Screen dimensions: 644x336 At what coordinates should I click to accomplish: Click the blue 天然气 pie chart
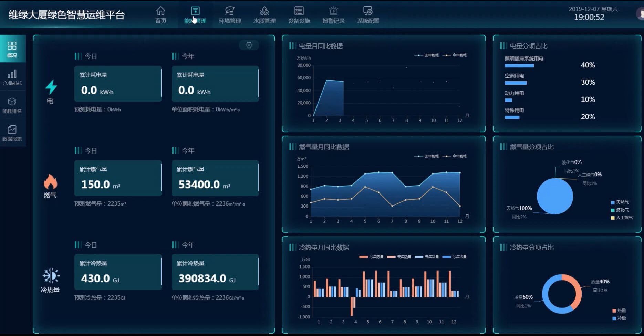click(x=555, y=196)
